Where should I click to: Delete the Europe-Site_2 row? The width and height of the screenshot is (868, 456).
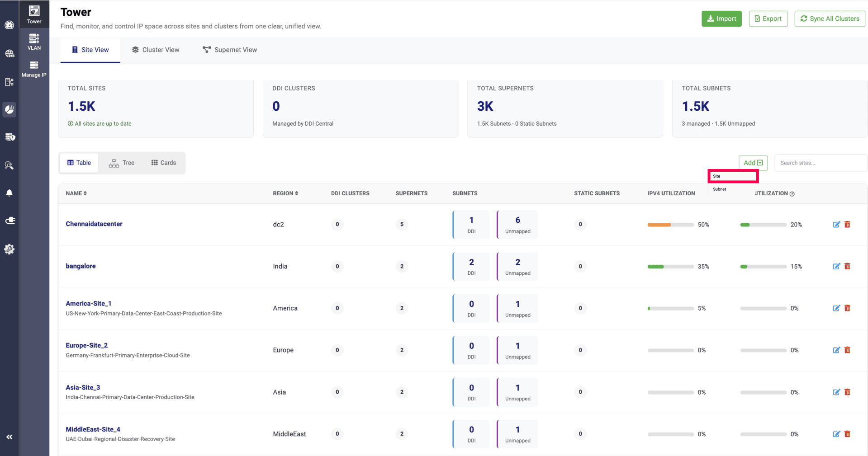847,350
